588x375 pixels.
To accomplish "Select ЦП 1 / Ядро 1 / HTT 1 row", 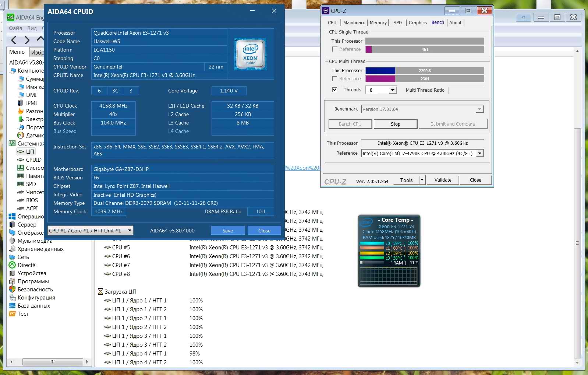I will point(153,301).
